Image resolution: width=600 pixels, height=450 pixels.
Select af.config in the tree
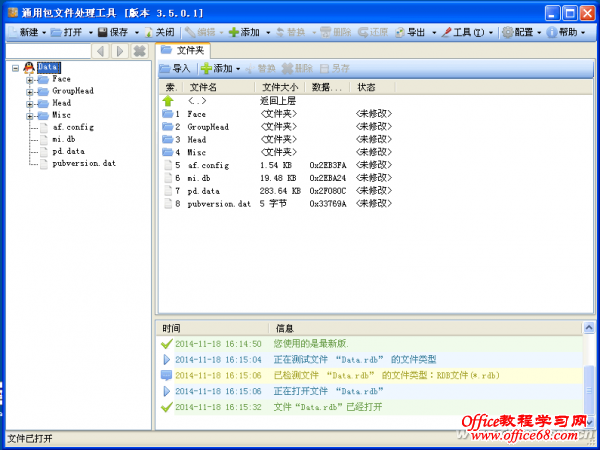[x=73, y=127]
